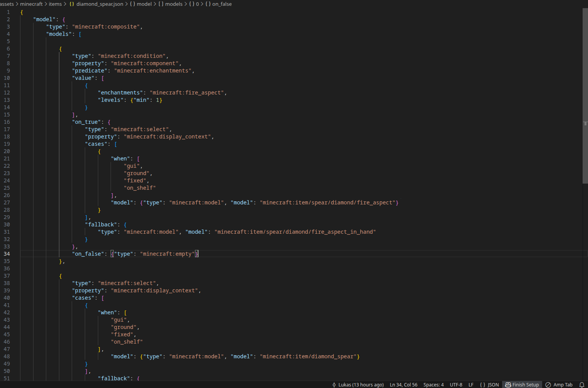This screenshot has width=588, height=388.
Task: Change indentation via Spaces: 4
Action: [x=433, y=385]
